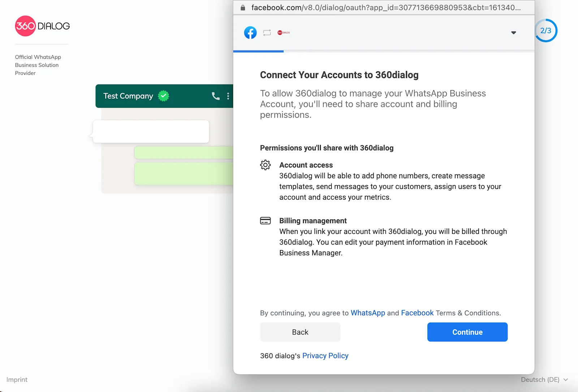The width and height of the screenshot is (578, 392).
Task: Click the Account access heading
Action: 306,165
